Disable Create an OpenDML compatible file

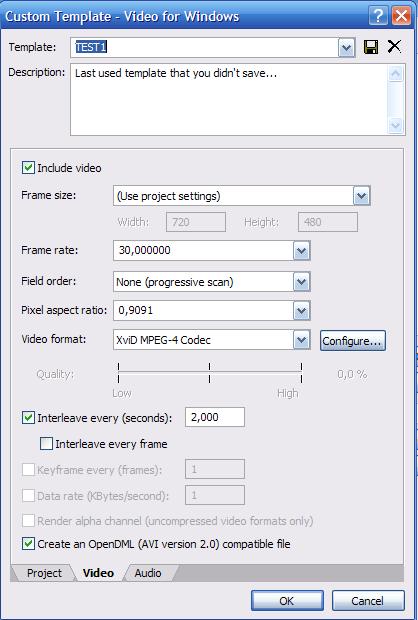[28, 544]
